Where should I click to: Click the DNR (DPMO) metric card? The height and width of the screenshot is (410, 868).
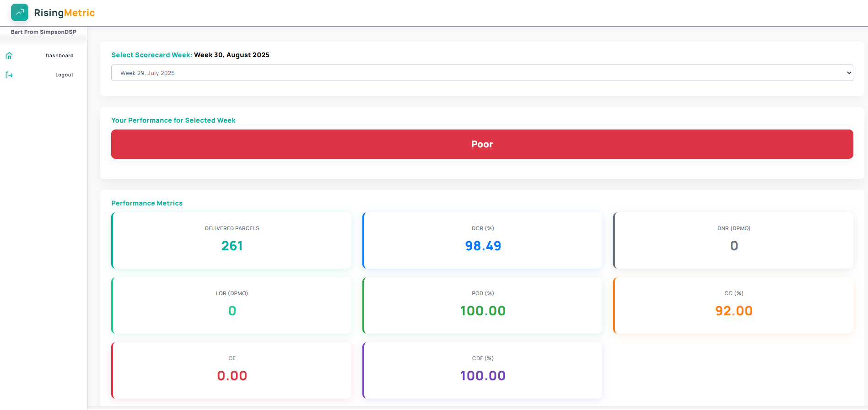click(x=733, y=240)
